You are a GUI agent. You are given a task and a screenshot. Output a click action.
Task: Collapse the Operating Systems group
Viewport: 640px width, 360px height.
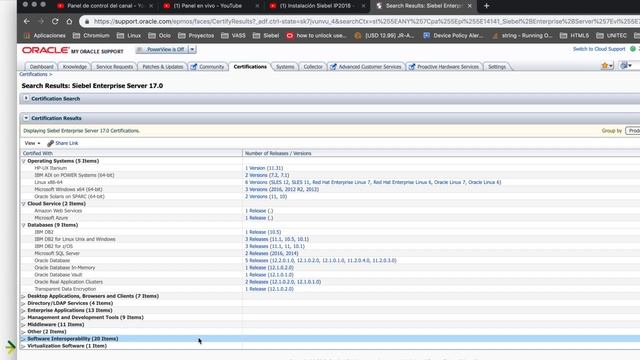click(x=24, y=161)
